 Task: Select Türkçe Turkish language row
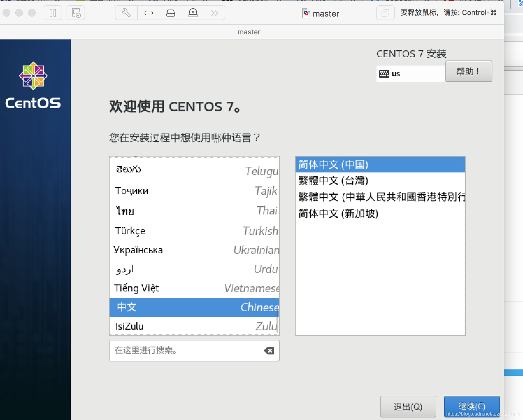click(194, 231)
